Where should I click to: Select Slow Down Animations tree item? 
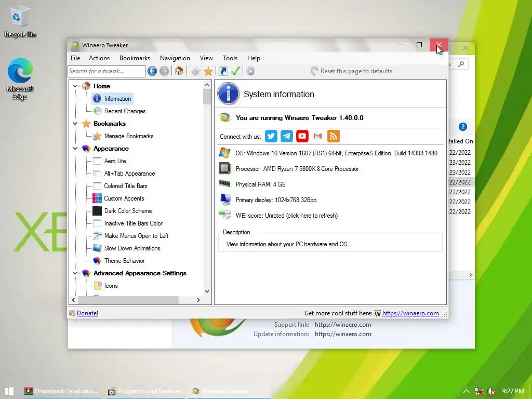click(132, 248)
